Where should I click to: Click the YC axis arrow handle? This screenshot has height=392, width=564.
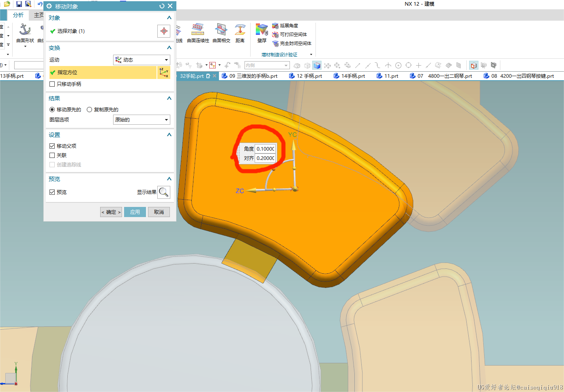tap(294, 145)
